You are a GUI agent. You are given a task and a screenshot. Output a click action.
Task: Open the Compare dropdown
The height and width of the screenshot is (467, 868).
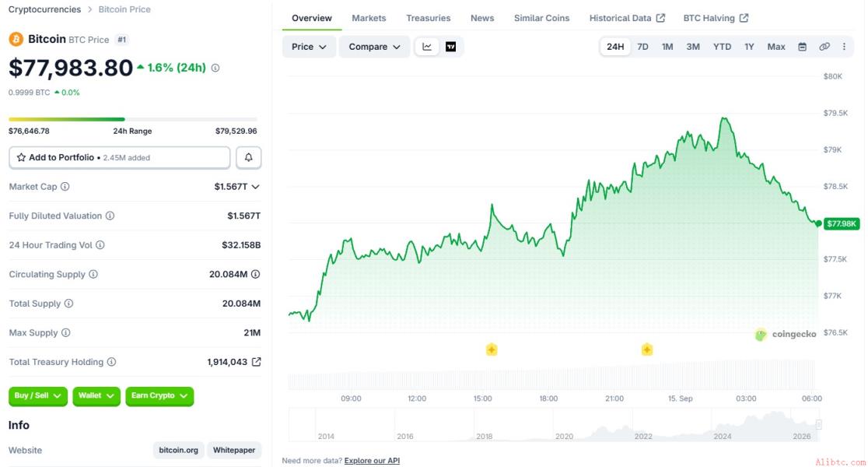click(x=374, y=47)
